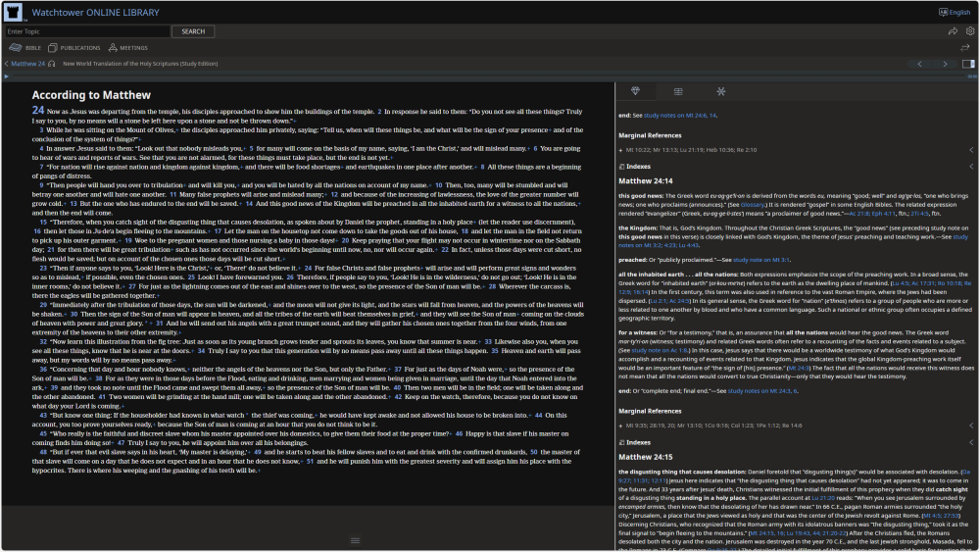
Task: Collapse the Mt 9:35 marginal references row
Action: 971,426
